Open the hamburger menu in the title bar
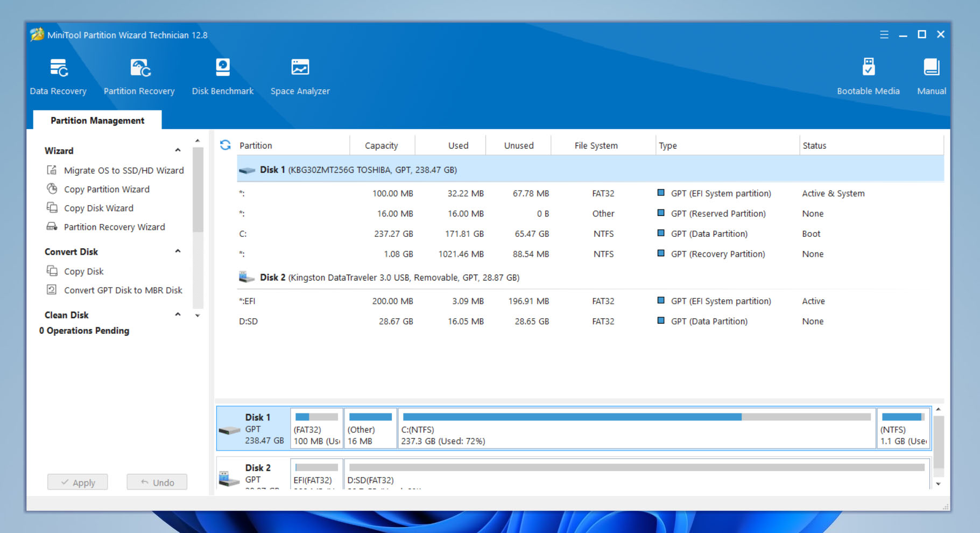Viewport: 980px width, 533px height. pos(884,34)
